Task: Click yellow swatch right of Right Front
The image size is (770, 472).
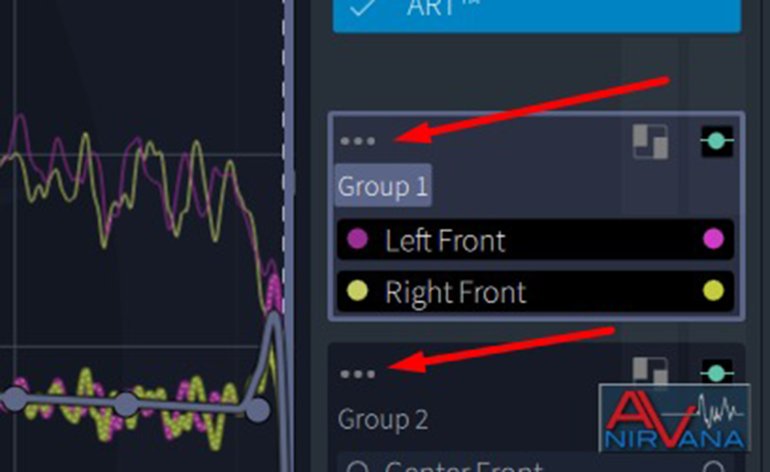Action: coord(713,290)
